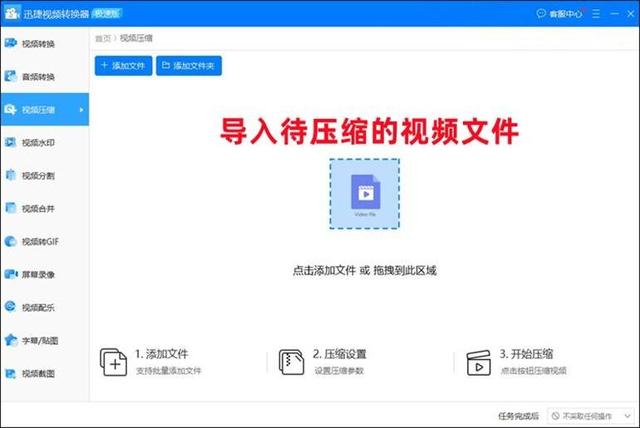The image size is (640, 428).
Task: Click the 迅捷视频转换器 title text
Action: coord(56,14)
